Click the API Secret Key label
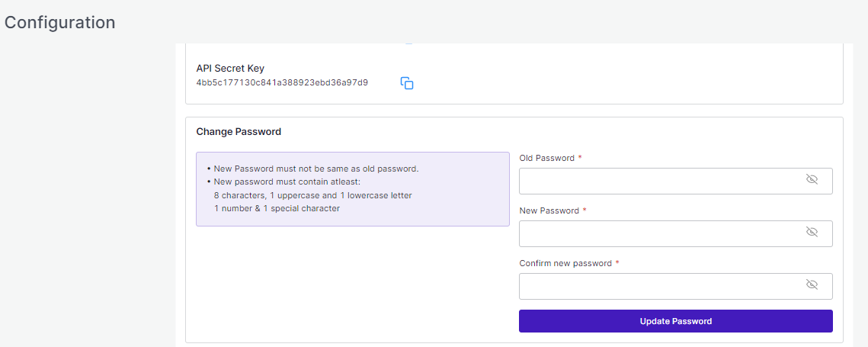Screen dimensions: 868x347 tap(230, 69)
